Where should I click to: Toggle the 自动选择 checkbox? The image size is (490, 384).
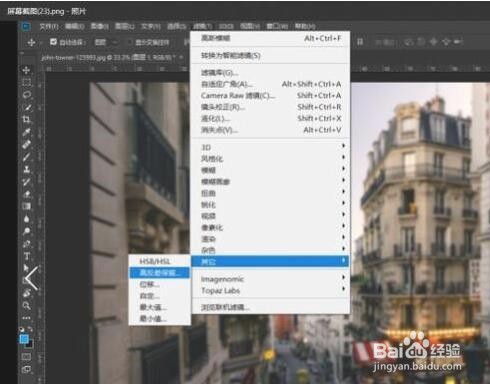53,42
